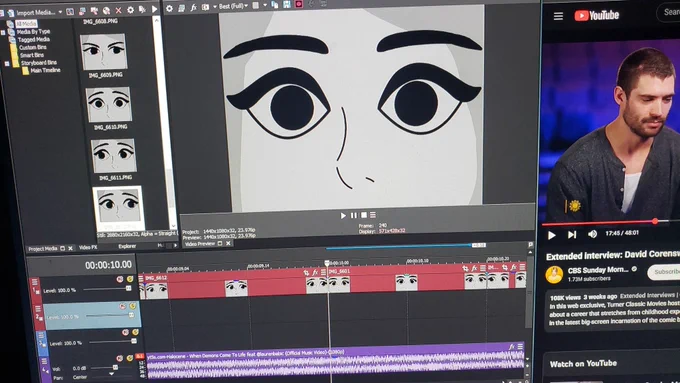Click the audio event fx icon

point(511,347)
